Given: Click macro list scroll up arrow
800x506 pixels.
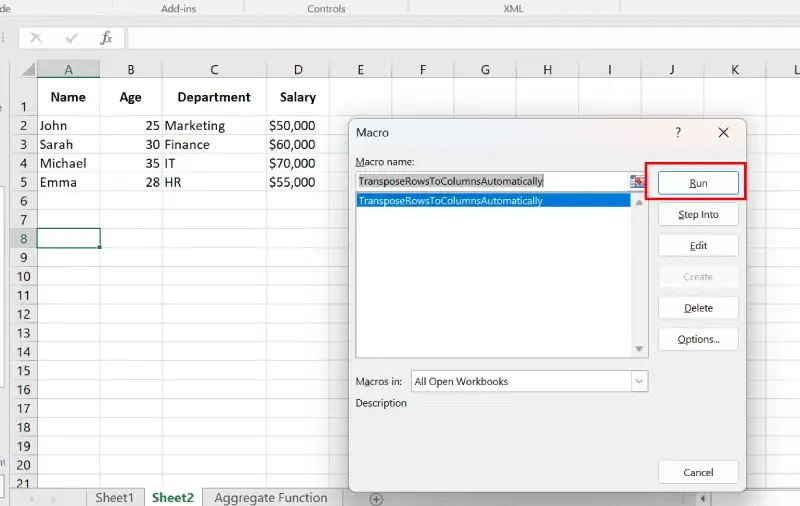Looking at the screenshot, I should (x=639, y=203).
